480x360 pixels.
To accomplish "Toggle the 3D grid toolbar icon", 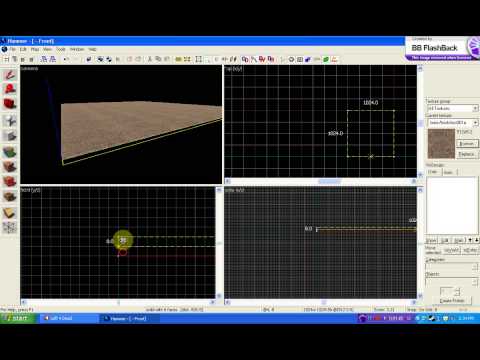I will 15,59.
